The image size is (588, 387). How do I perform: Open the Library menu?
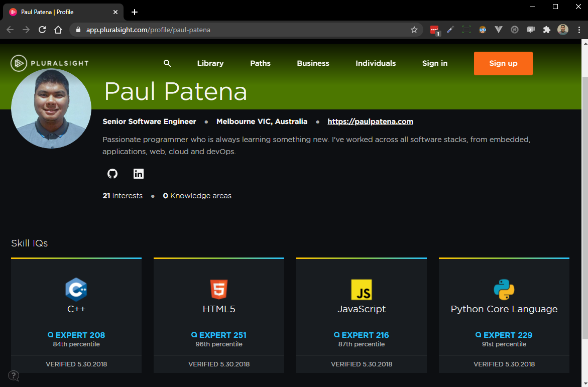[x=210, y=63]
